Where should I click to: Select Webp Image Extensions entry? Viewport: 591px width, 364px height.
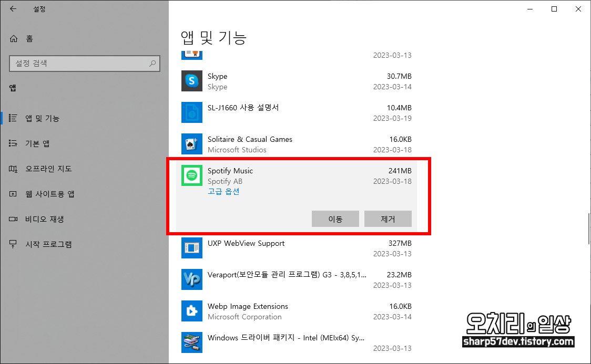click(248, 306)
